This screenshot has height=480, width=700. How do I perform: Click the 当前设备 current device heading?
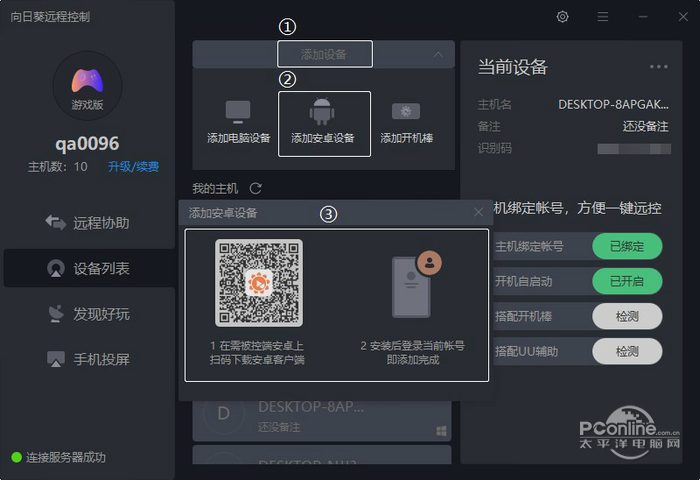coord(512,67)
